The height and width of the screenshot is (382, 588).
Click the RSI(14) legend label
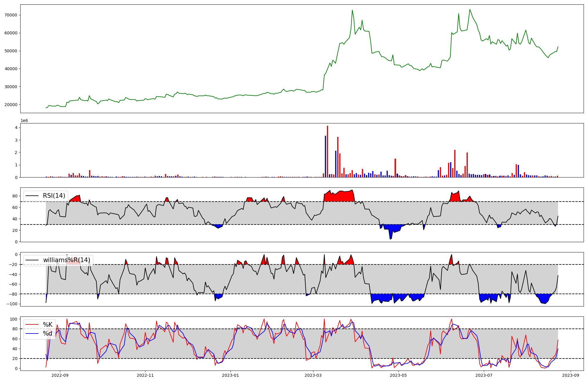pos(54,196)
